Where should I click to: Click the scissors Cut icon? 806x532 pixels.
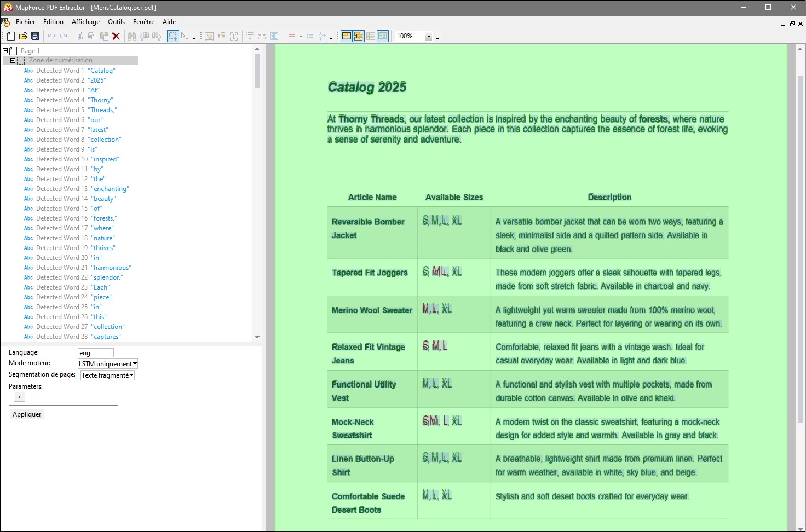pyautogui.click(x=80, y=36)
